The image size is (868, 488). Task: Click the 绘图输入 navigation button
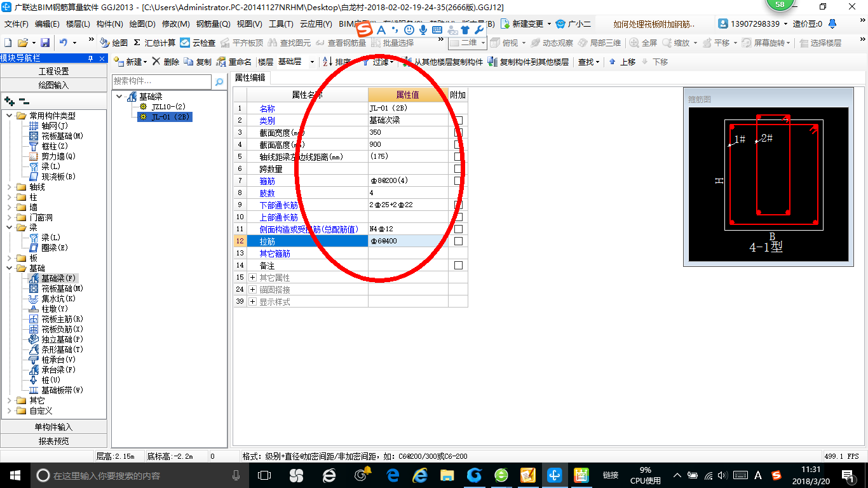coord(54,85)
